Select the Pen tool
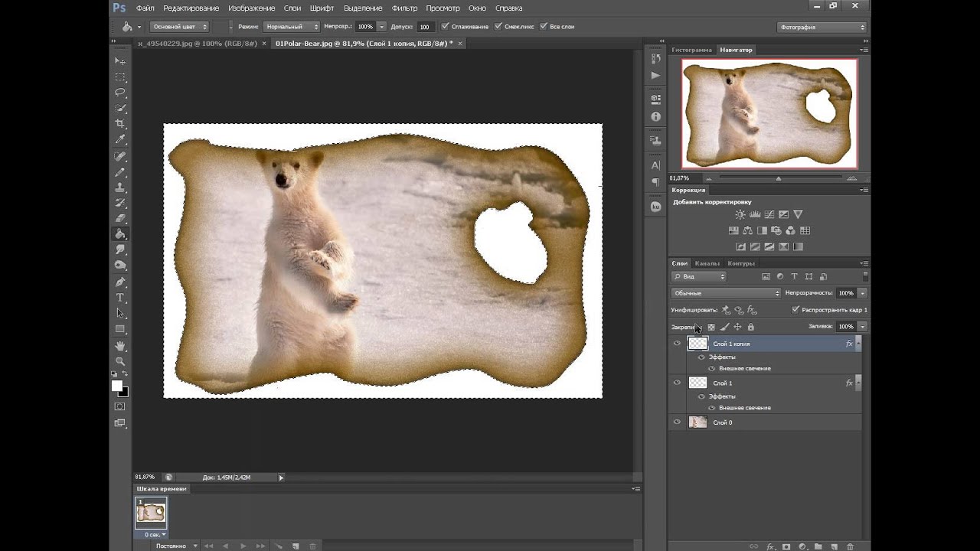This screenshot has width=980, height=551. (x=120, y=282)
